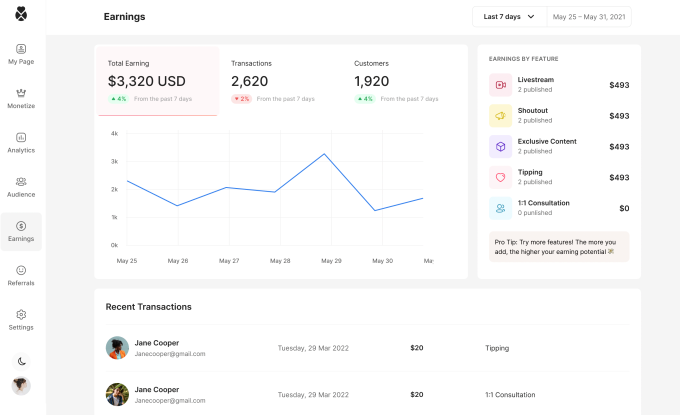
Task: Open My Page from the sidebar
Action: 22,54
